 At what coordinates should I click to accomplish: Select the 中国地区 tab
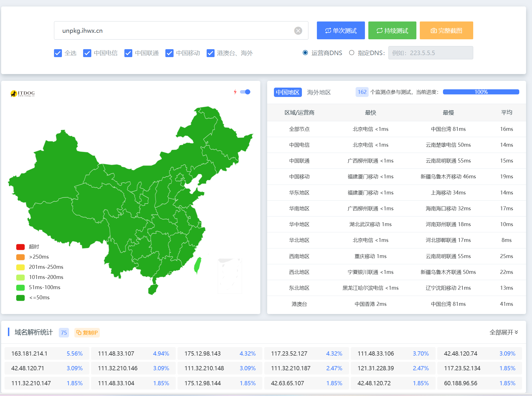click(x=287, y=92)
